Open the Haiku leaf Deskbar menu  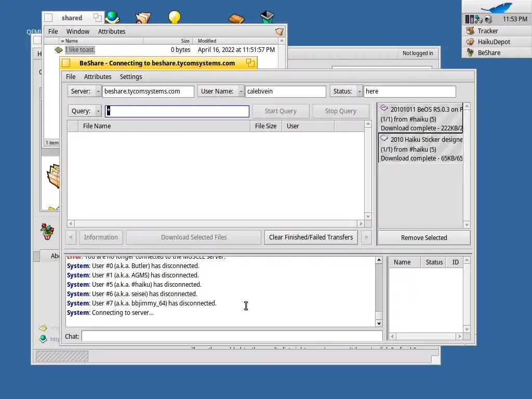point(497,7)
